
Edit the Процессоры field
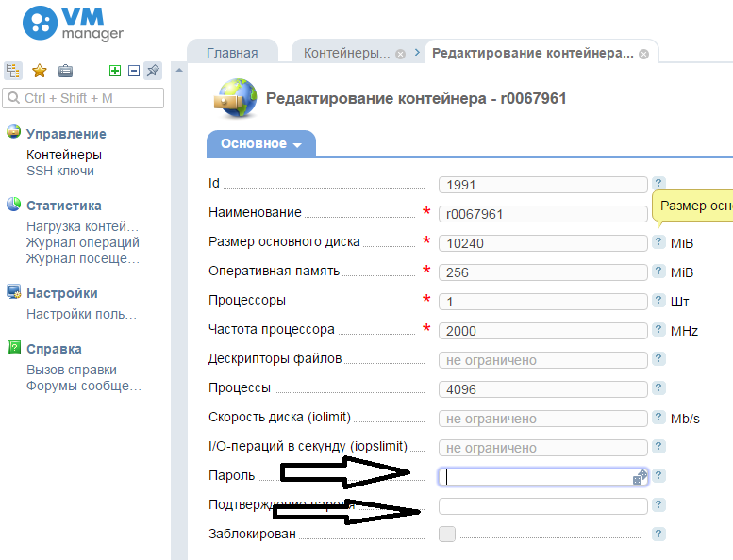tap(543, 302)
